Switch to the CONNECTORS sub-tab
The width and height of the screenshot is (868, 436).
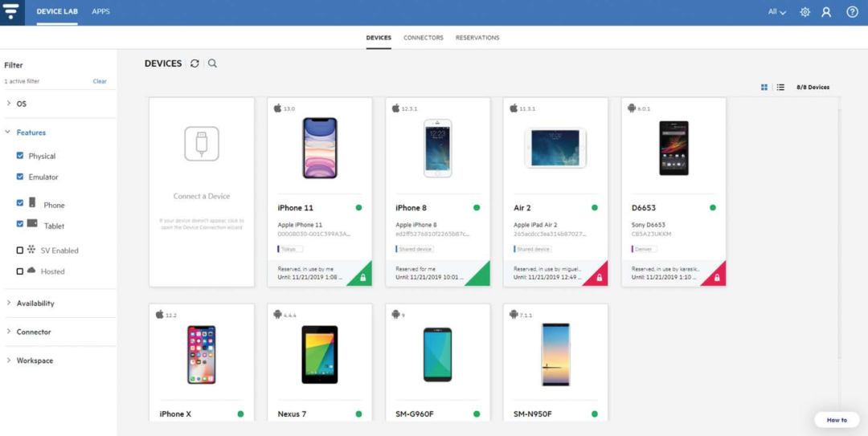424,38
